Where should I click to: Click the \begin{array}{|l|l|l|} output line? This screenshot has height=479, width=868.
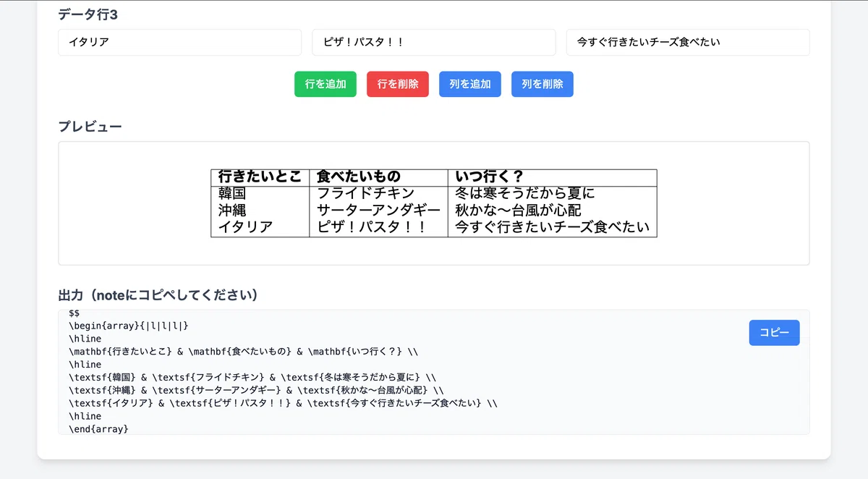pos(128,326)
